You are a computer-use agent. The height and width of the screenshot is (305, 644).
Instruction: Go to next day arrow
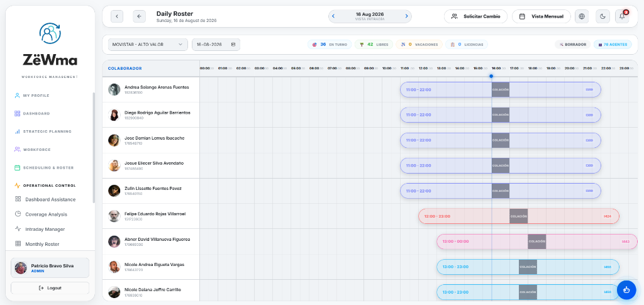407,16
